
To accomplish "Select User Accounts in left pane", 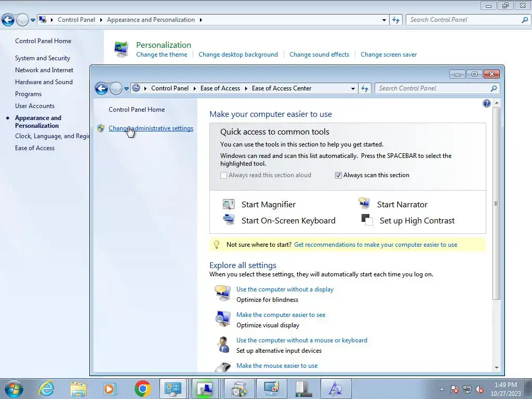I will 35,106.
